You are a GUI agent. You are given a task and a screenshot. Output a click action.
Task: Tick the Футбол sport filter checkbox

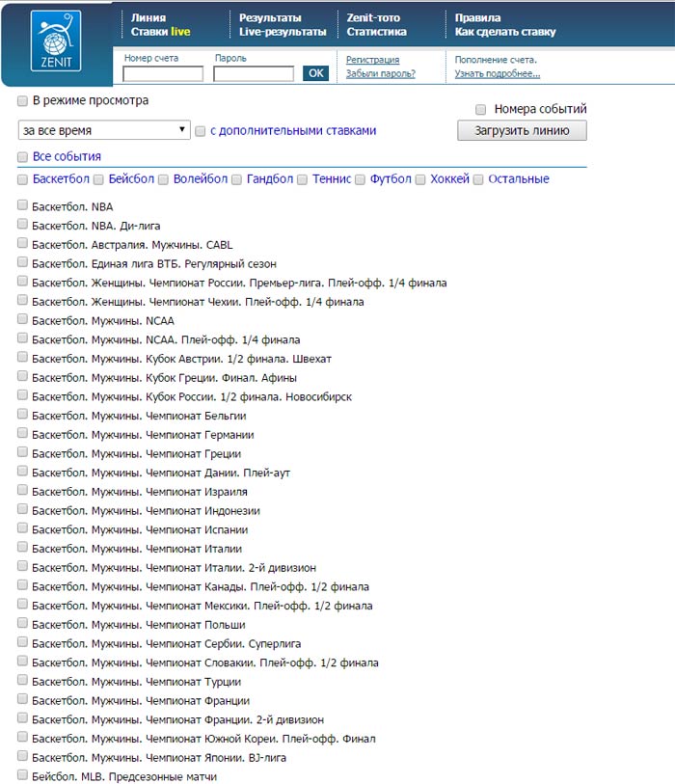click(361, 179)
